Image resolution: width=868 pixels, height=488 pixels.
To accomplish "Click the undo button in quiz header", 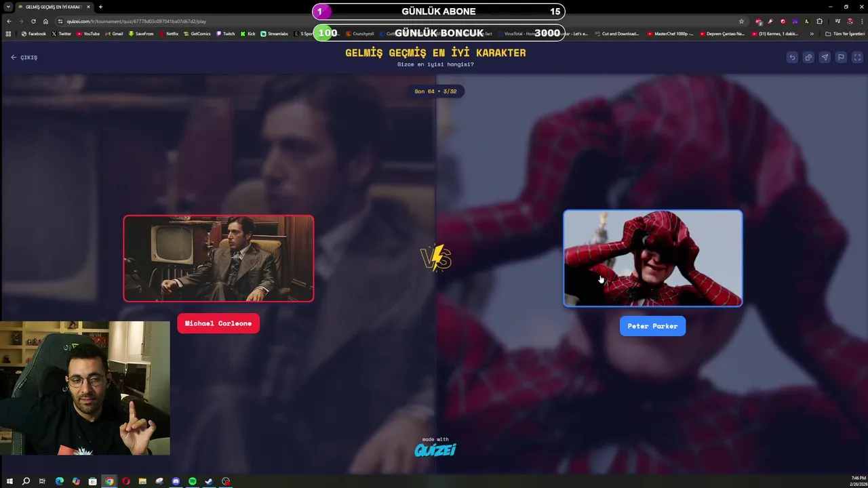I will click(x=792, y=58).
